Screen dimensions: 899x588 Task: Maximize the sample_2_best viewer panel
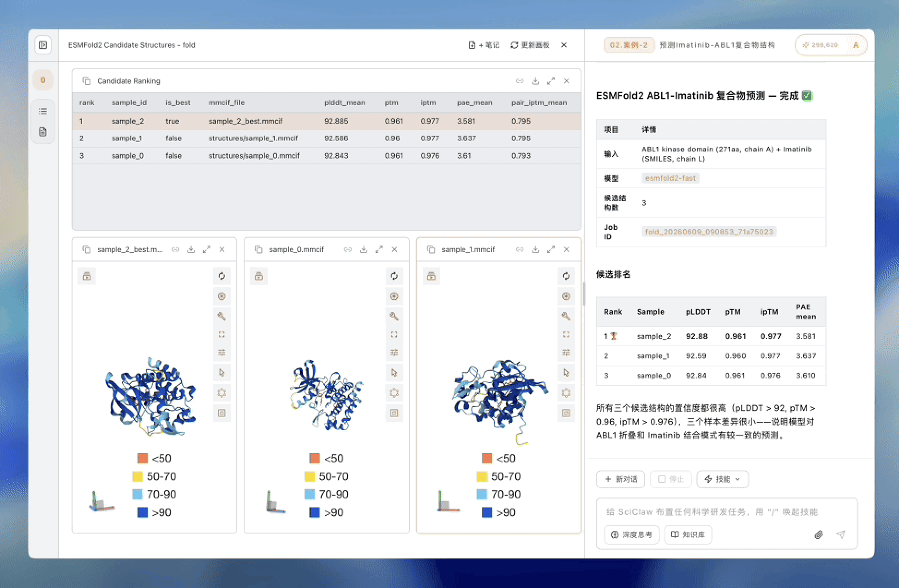pos(207,249)
